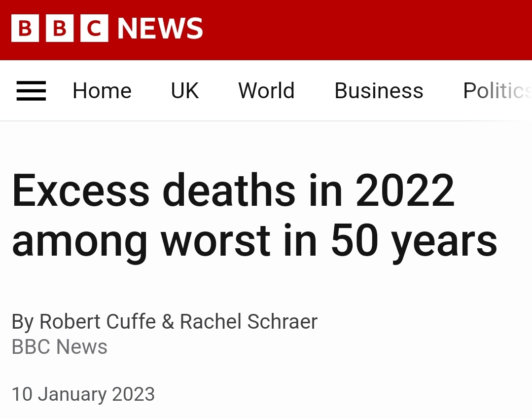Navigate to the Business section

click(x=379, y=91)
